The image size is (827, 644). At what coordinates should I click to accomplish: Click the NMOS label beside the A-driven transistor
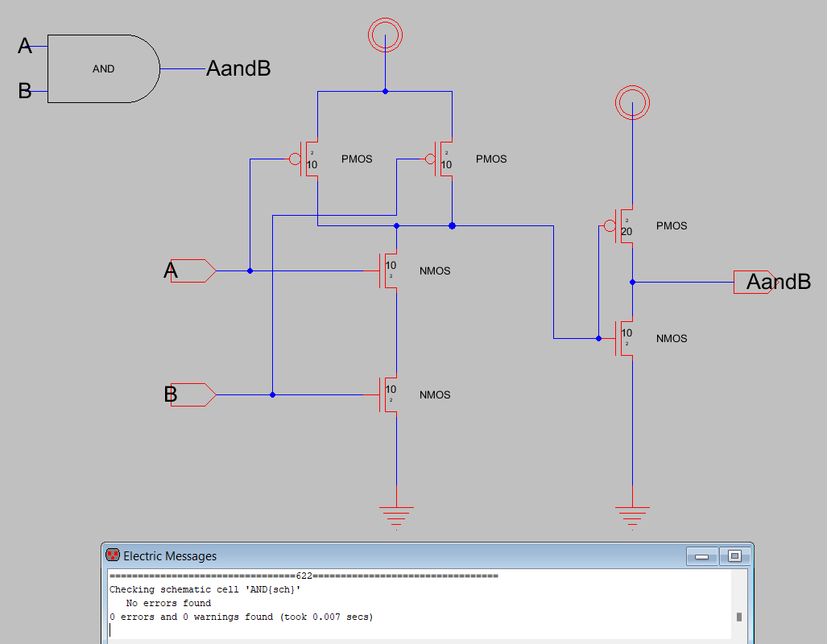(x=435, y=270)
